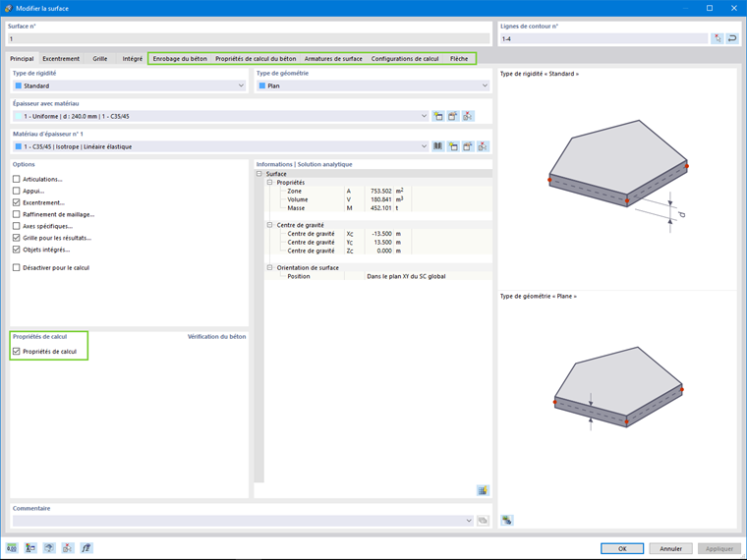This screenshot has width=747, height=560.
Task: Click the new thickness icon in Épaisseur row
Action: click(437, 116)
